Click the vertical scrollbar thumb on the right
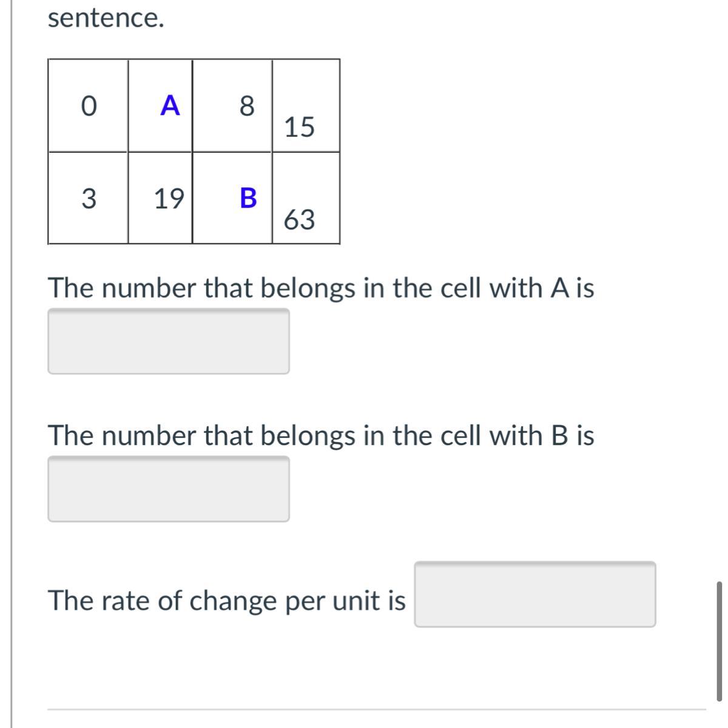 point(719,641)
